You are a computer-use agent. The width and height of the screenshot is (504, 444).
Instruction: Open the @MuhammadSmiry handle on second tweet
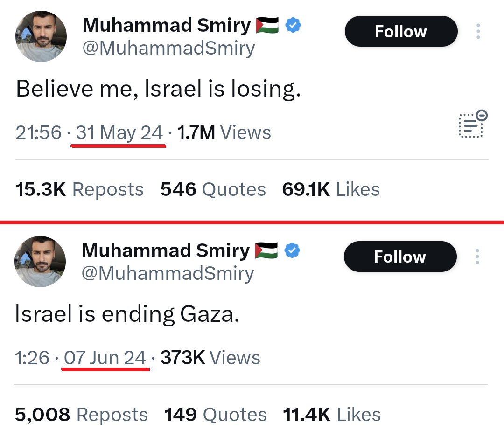(168, 274)
